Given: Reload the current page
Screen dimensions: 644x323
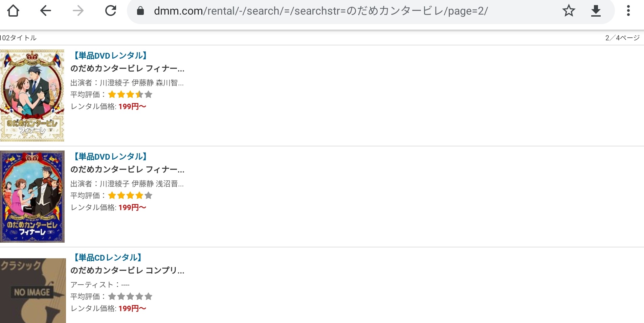Looking at the screenshot, I should coord(111,11).
